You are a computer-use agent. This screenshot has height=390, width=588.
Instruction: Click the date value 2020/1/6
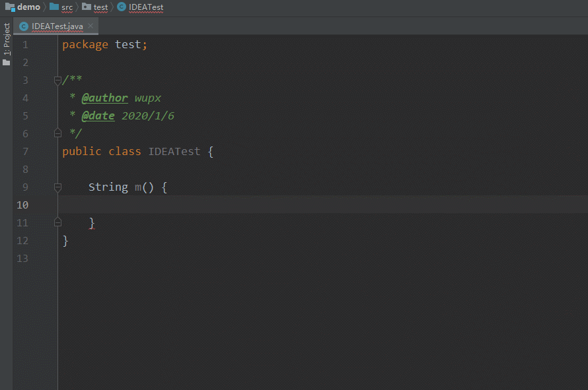pos(148,116)
